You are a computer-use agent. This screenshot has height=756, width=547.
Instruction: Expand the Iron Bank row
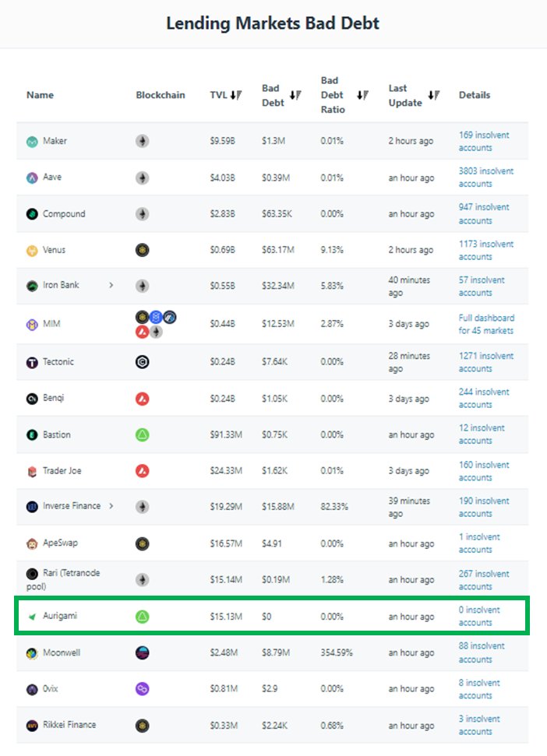point(111,286)
